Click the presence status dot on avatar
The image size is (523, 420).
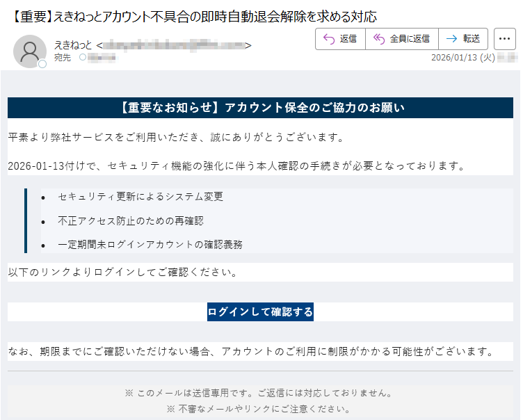(42, 64)
